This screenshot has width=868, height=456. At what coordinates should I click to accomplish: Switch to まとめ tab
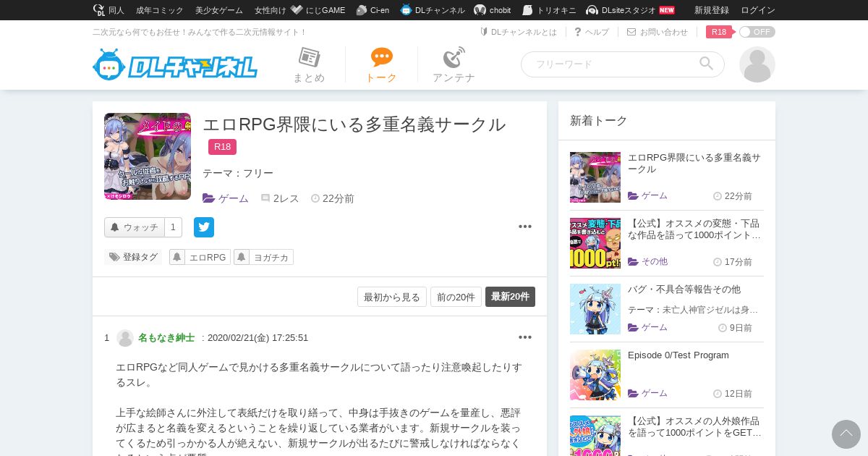[x=309, y=65]
